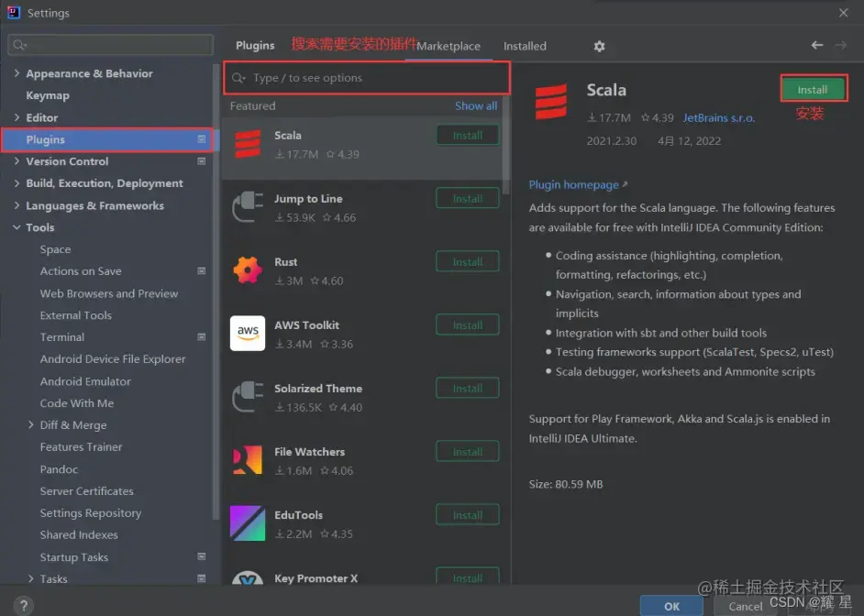Click the project-level icon beside Version Control
Image resolution: width=864 pixels, height=616 pixels.
coord(202,161)
